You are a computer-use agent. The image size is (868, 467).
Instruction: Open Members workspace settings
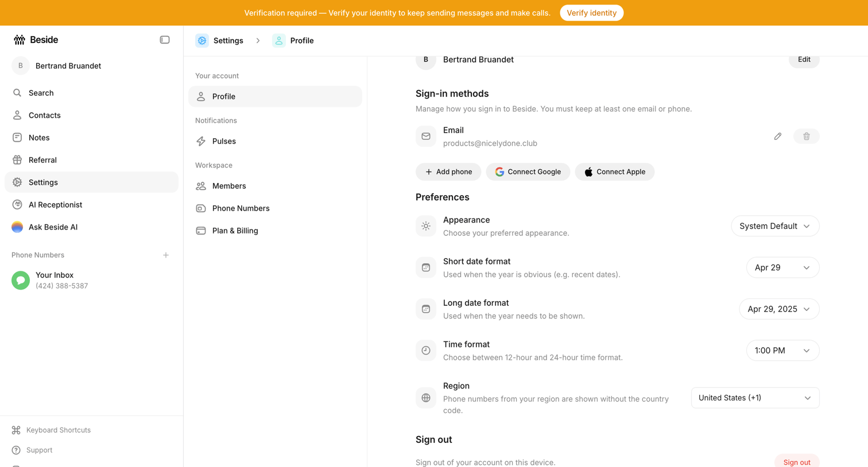[x=275, y=186]
